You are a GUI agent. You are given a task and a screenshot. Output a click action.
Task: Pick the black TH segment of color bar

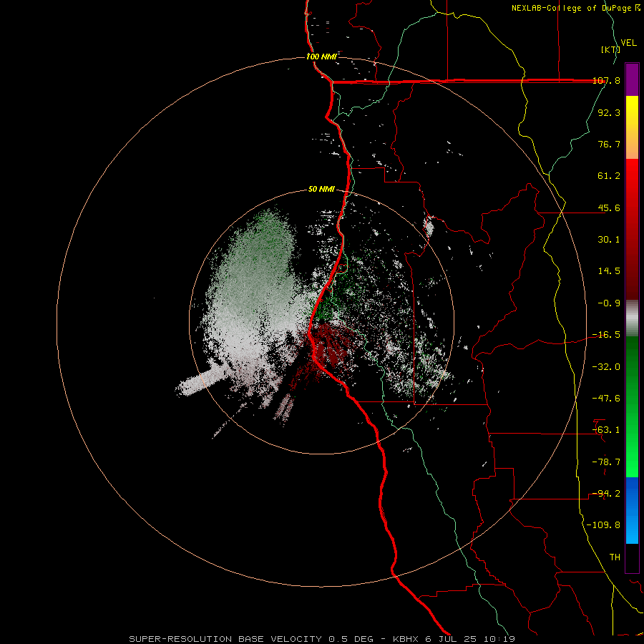(x=632, y=557)
